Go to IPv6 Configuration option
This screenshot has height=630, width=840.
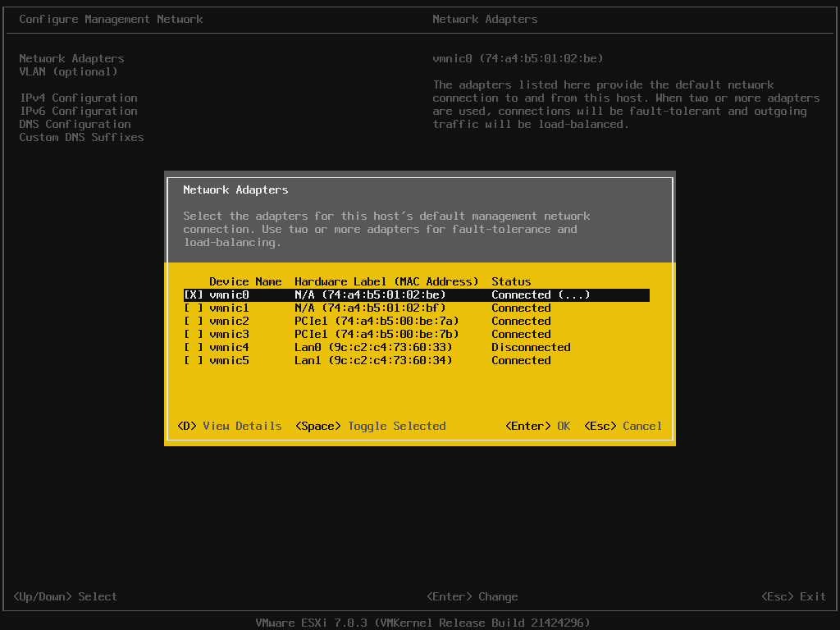78,111
